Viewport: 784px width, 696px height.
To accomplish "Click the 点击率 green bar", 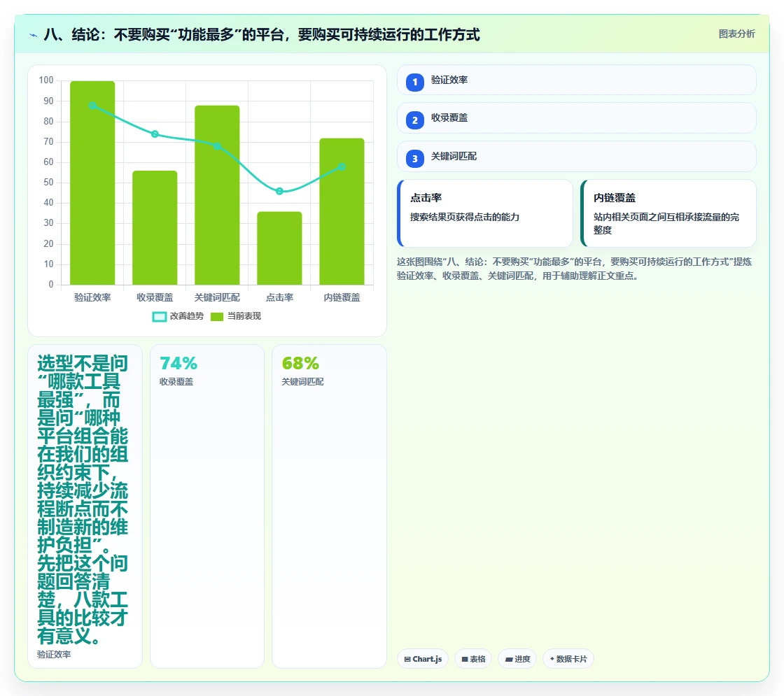I will 279,248.
